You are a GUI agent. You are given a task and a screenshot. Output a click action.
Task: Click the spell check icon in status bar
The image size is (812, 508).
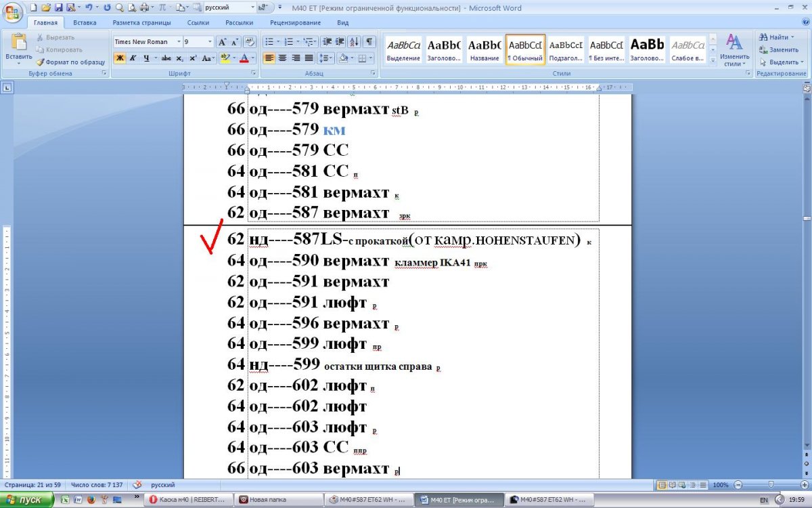click(137, 485)
